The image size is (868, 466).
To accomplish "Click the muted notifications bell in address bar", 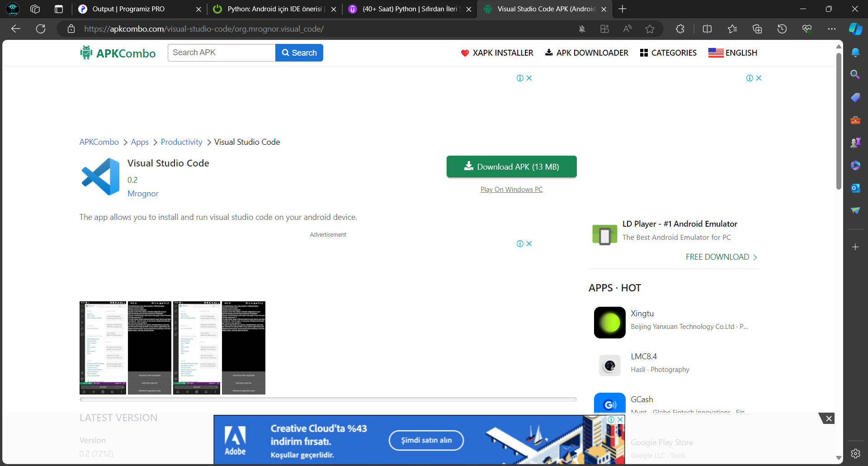I will [582, 29].
